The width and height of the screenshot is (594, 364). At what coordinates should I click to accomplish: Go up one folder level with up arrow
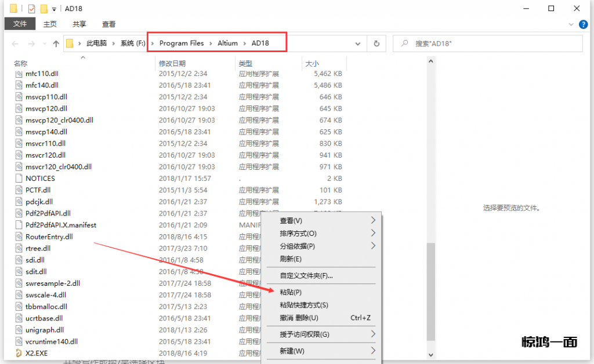(56, 43)
